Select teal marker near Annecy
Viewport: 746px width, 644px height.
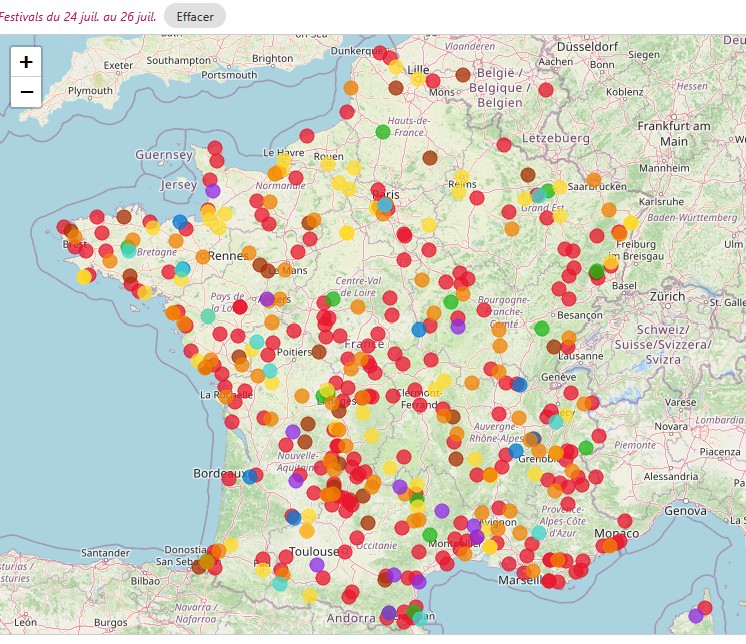(556, 421)
